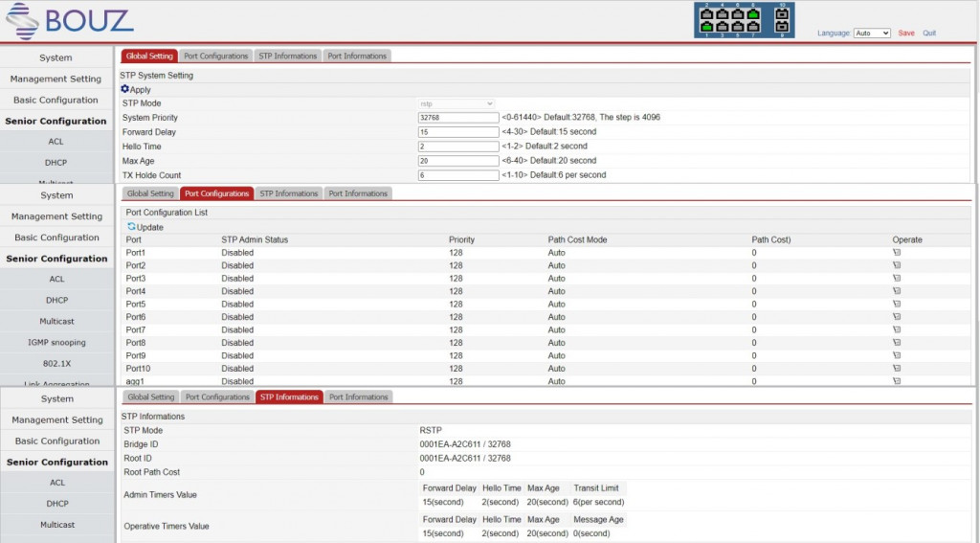
Task: Select the red highlighted STP Informations tab
Action: 289,397
